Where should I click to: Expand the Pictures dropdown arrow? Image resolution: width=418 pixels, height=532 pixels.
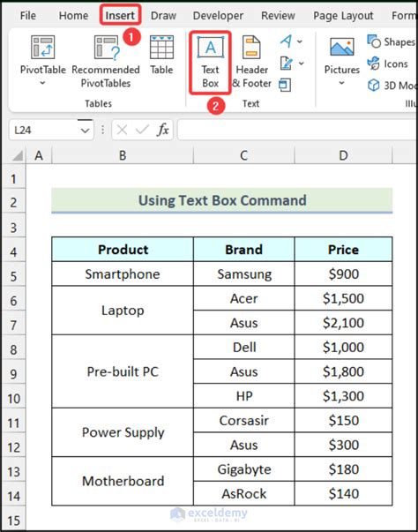pos(342,83)
